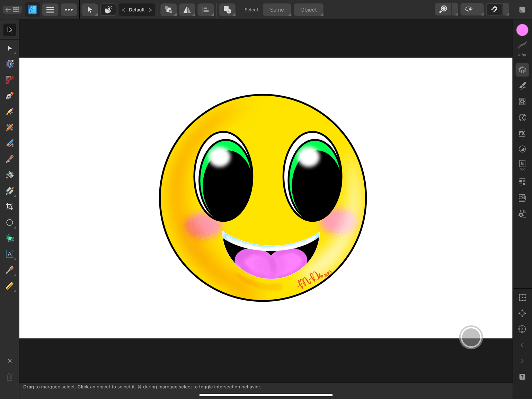Select the Color Picker eyedropper tool

(10, 270)
